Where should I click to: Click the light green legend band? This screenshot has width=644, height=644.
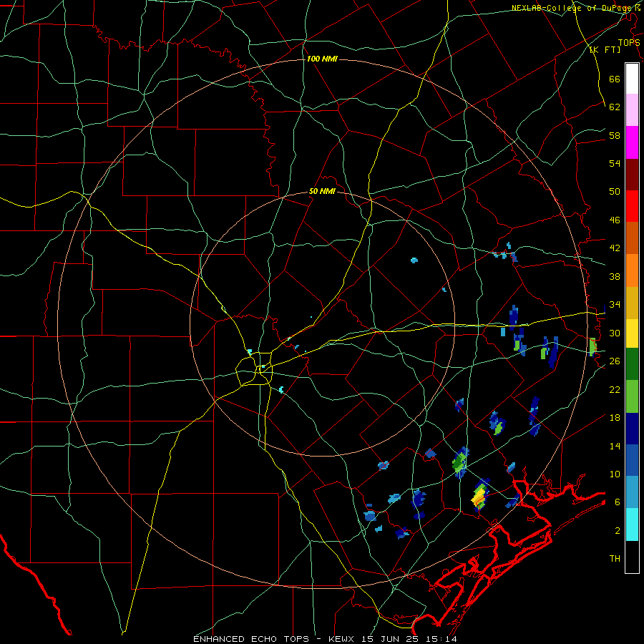pos(632,396)
